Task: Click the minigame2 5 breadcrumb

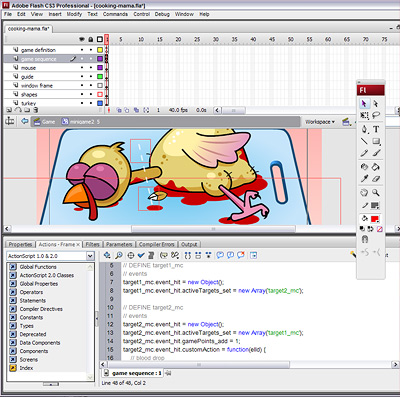Action: [81, 122]
